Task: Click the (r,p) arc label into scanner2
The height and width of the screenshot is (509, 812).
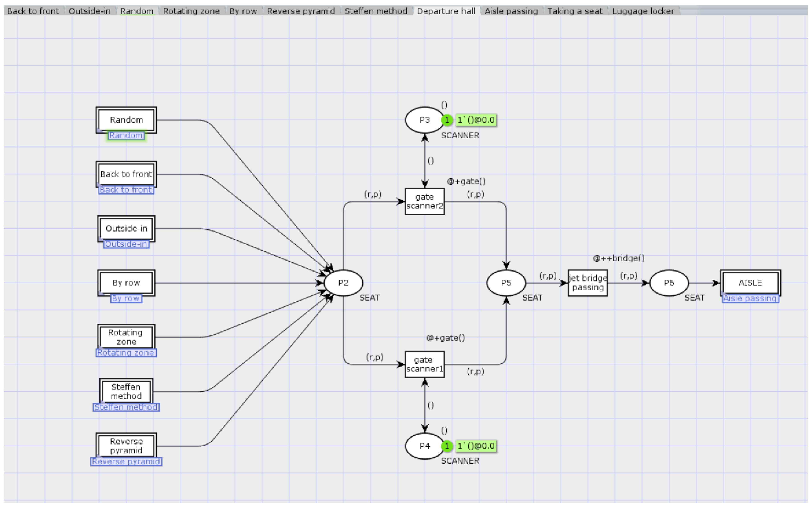Action: [x=372, y=194]
